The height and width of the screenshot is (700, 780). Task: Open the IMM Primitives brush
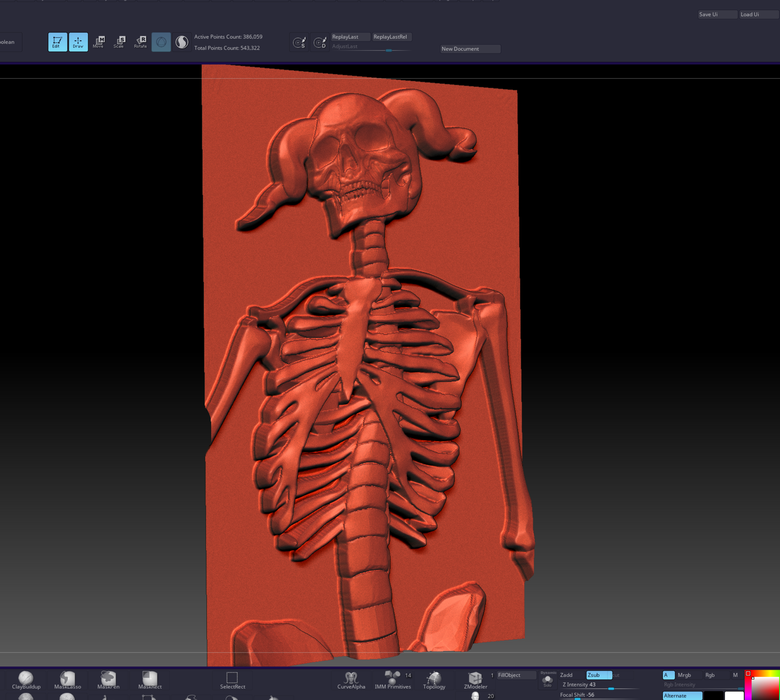point(392,680)
